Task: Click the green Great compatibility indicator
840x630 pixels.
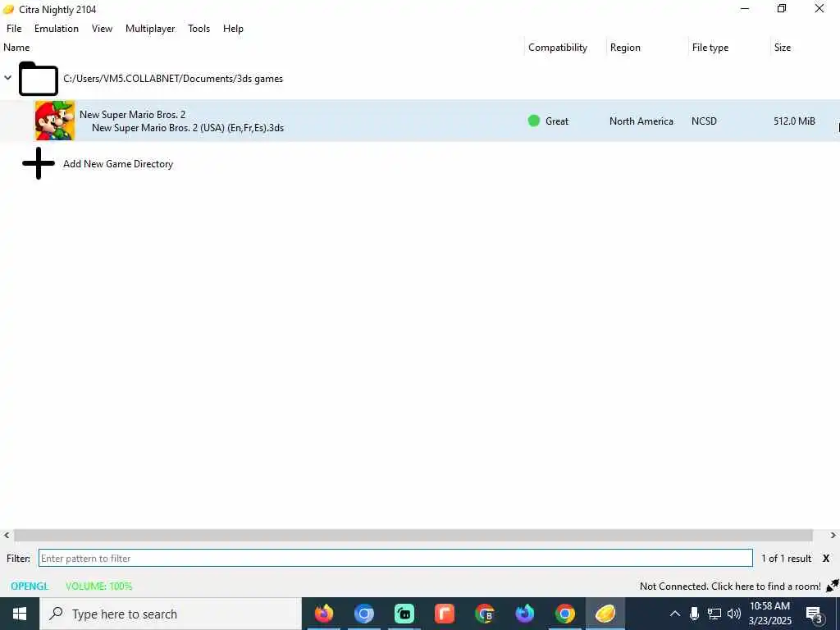Action: click(533, 121)
